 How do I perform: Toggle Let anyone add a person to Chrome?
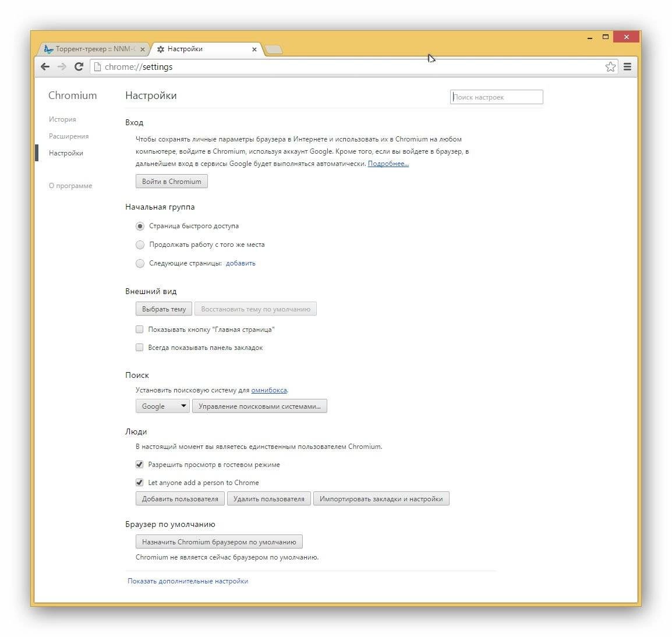[x=139, y=482]
